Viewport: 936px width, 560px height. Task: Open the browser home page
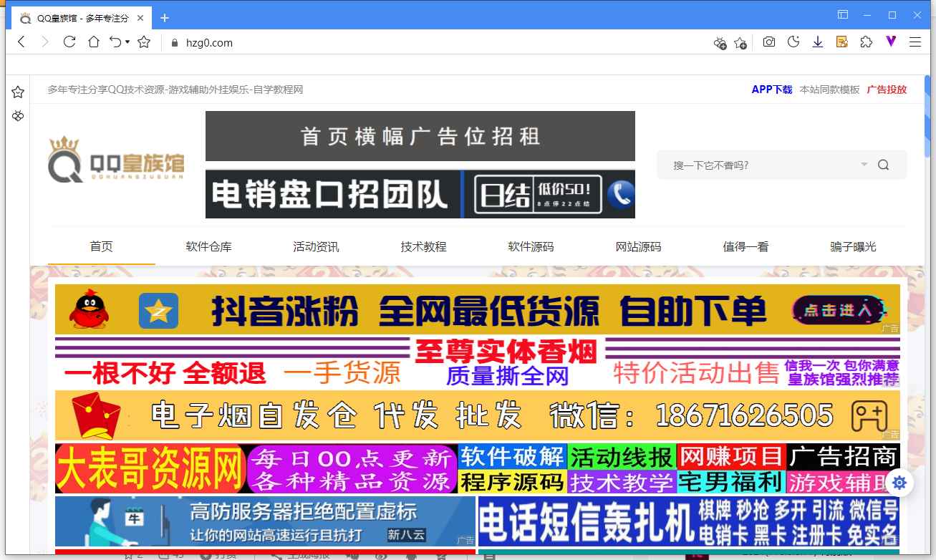93,42
